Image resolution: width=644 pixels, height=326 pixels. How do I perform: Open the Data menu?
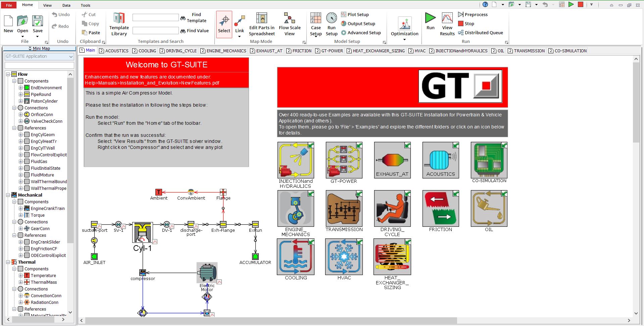66,5
